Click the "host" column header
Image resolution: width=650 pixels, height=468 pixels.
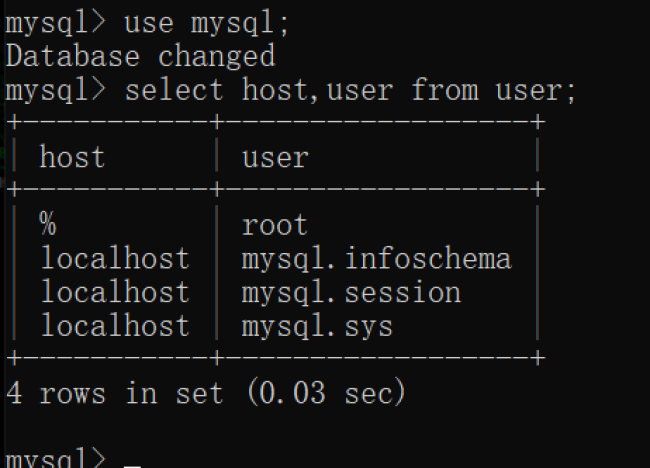pyautogui.click(x=72, y=157)
